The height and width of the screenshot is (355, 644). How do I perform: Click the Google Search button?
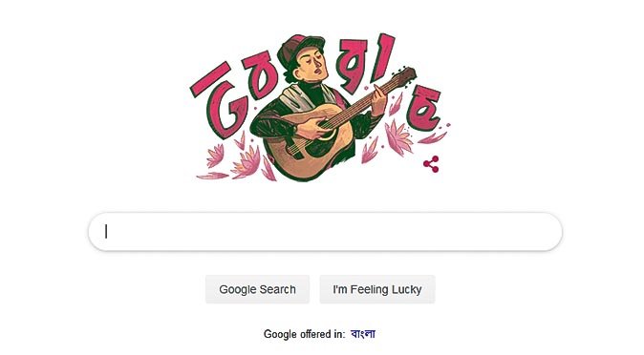pos(258,289)
